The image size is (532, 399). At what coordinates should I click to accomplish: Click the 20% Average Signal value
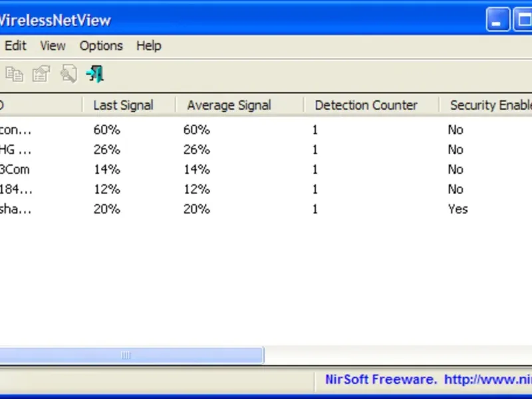[197, 209]
